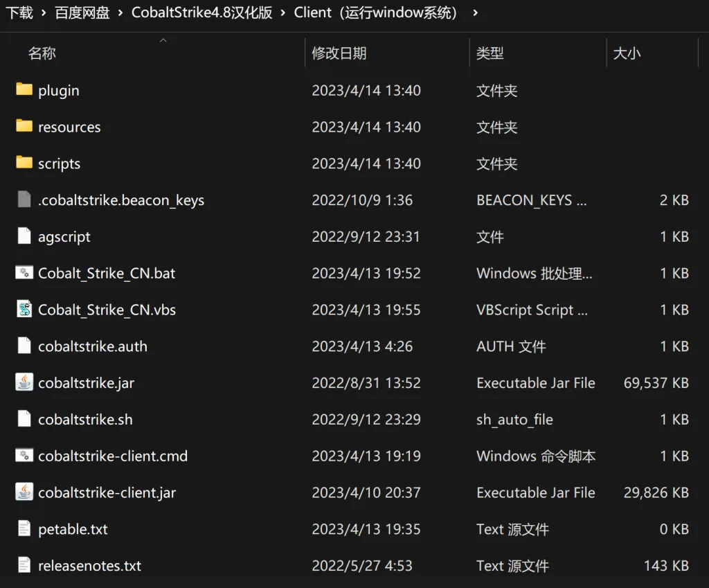Click Executable Jar File type of cobaltstrike.jar
This screenshot has height=588, width=709.
tap(536, 383)
